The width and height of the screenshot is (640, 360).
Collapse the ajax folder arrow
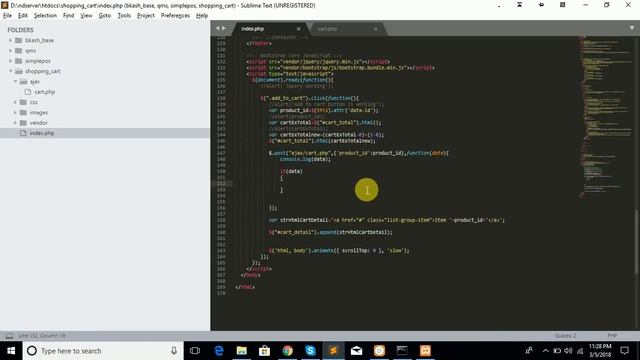point(16,81)
